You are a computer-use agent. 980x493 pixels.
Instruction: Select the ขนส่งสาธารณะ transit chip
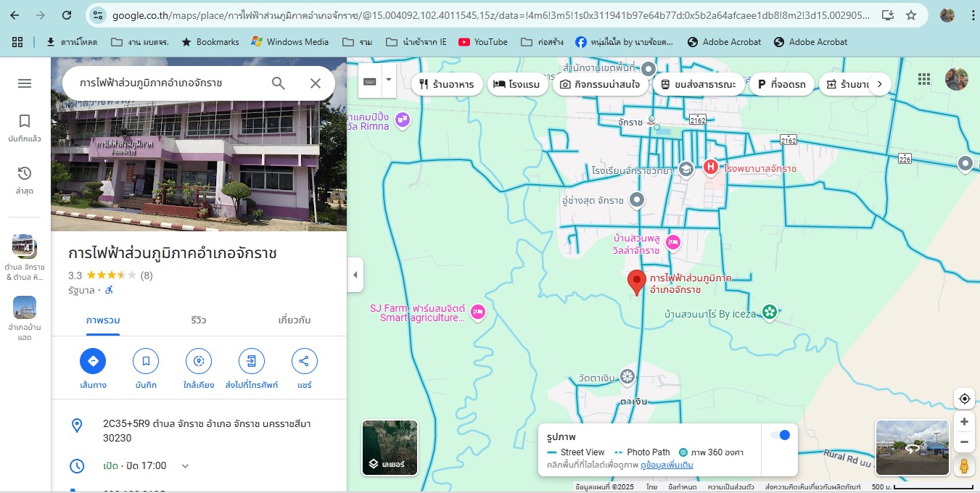click(x=698, y=84)
